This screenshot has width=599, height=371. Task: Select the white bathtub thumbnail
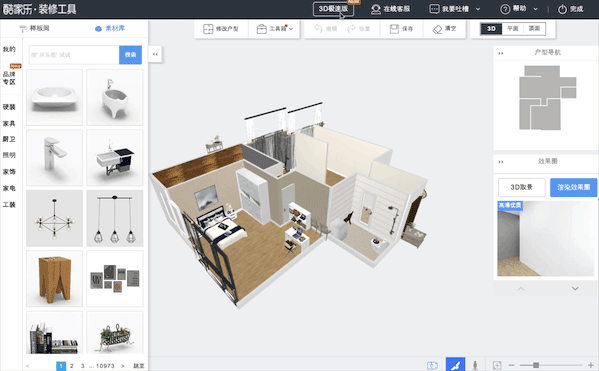[115, 97]
